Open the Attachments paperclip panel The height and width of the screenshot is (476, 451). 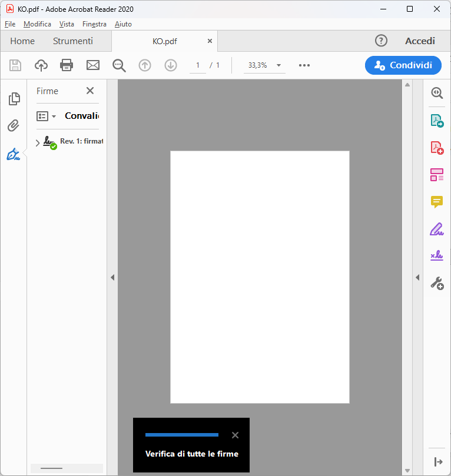click(x=14, y=126)
